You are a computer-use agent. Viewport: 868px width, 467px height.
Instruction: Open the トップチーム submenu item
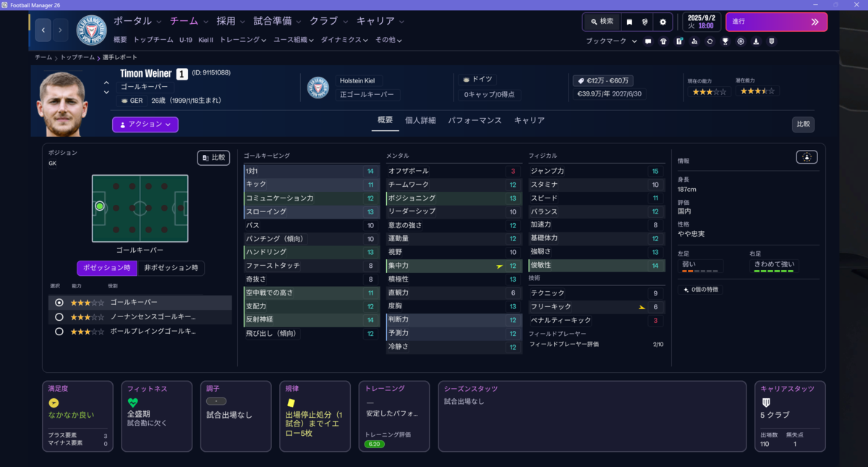pyautogui.click(x=153, y=40)
